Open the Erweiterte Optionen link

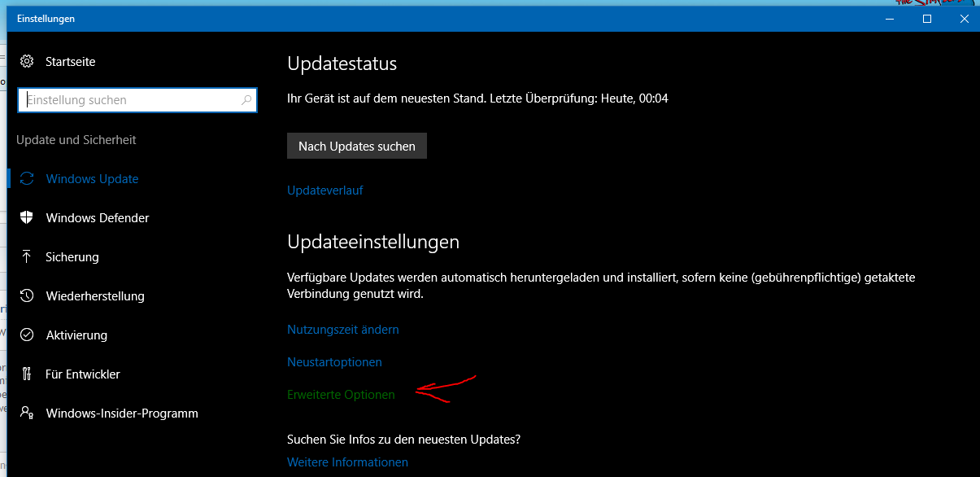(x=341, y=395)
